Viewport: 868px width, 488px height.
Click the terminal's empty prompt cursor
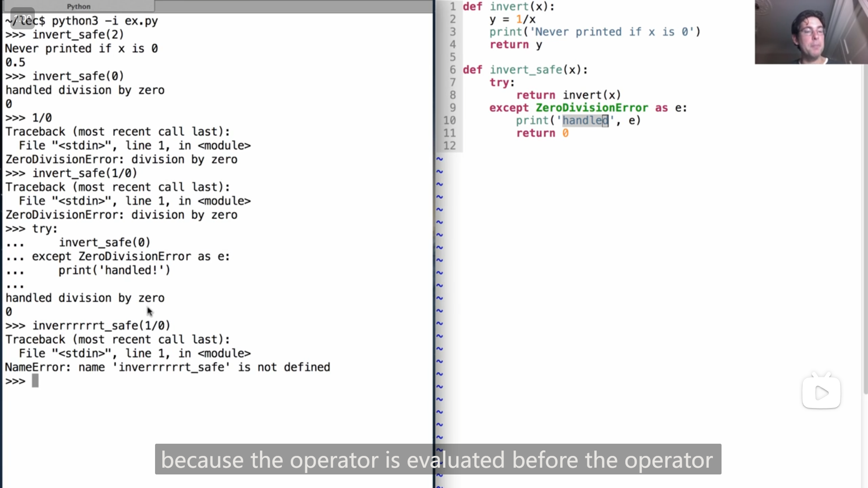(35, 381)
